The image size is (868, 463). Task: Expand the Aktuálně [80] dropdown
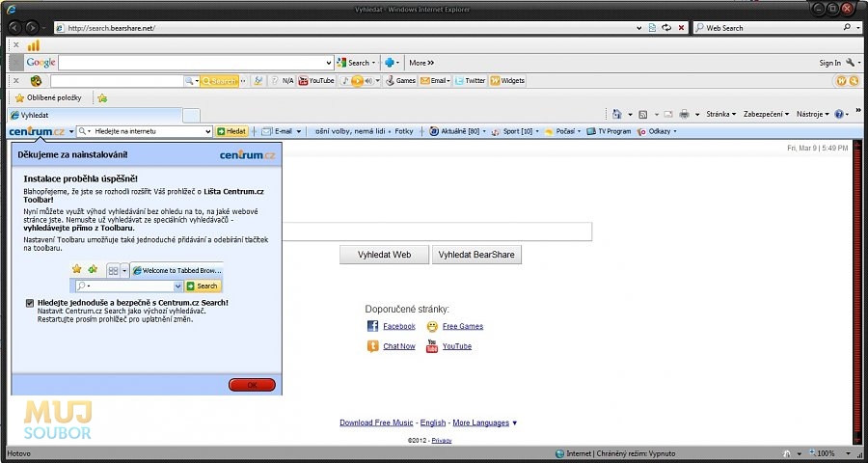484,132
